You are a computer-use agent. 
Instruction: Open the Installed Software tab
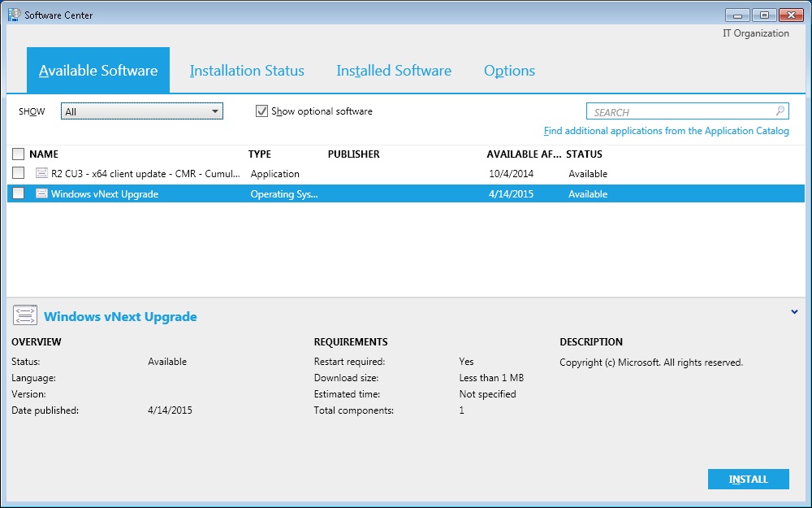click(x=394, y=71)
